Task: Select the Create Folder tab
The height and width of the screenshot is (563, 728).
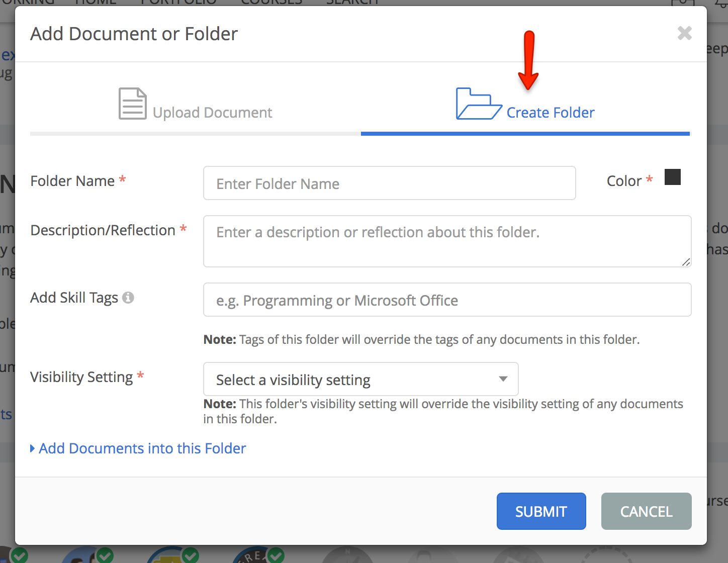Action: [x=525, y=105]
